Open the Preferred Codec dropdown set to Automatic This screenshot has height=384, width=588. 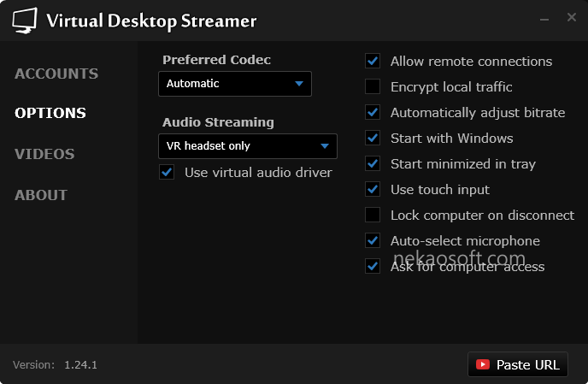pos(235,84)
